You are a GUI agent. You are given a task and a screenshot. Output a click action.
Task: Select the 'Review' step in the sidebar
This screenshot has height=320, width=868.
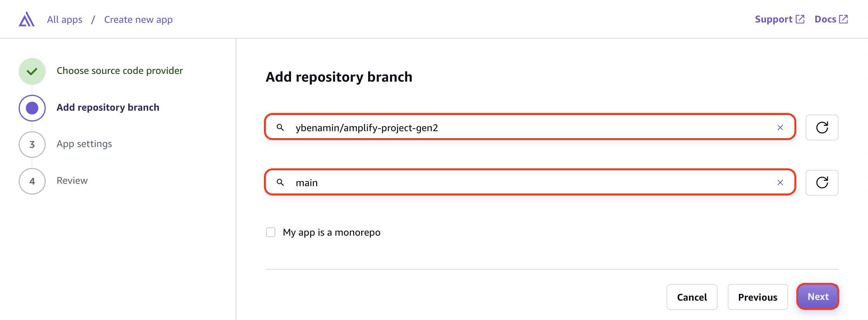click(x=72, y=180)
